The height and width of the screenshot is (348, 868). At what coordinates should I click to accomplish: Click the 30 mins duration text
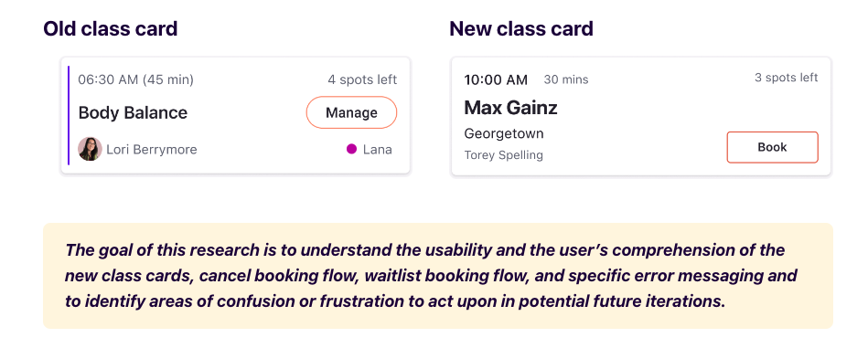[566, 80]
